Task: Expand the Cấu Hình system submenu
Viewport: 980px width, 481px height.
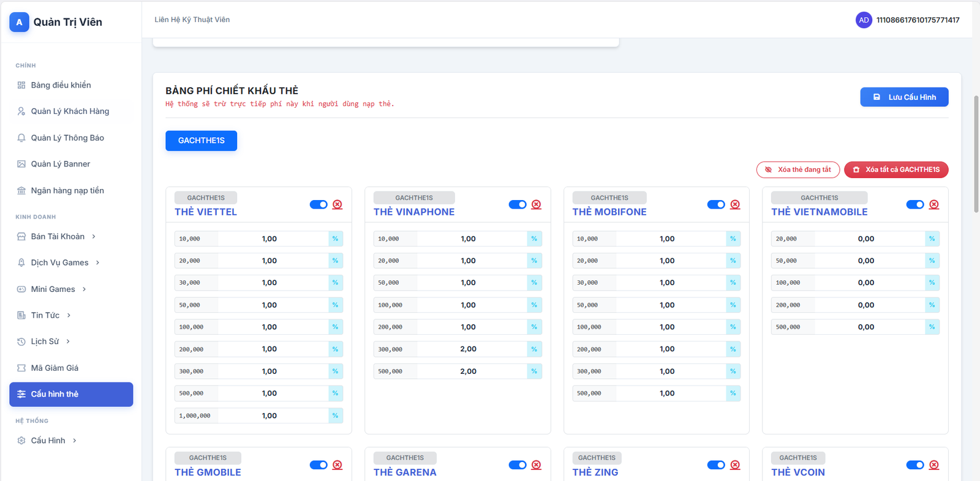Action: (75, 441)
